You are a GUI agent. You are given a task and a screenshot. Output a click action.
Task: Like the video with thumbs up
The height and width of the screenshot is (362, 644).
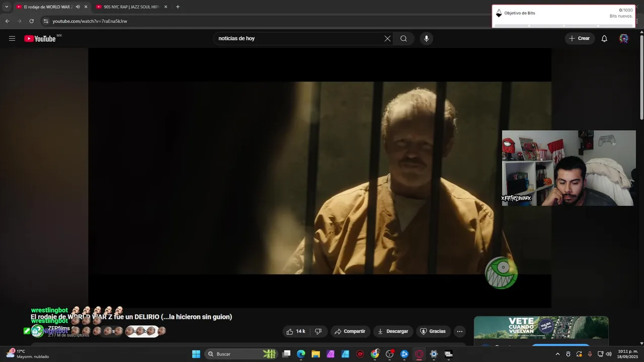296,331
